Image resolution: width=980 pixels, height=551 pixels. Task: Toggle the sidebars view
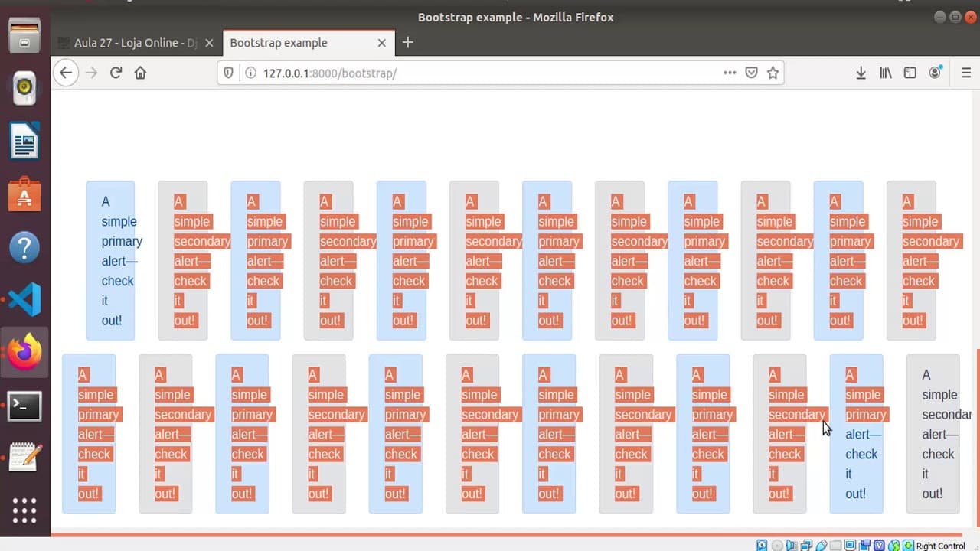[910, 73]
